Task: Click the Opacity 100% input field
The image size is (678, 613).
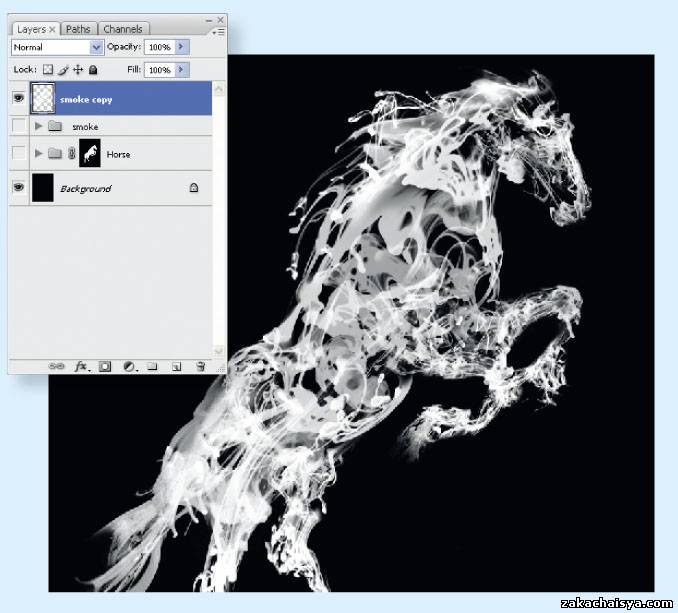Action: point(160,47)
